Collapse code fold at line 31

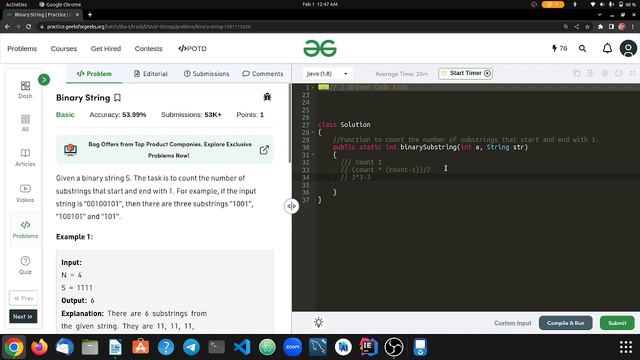click(313, 155)
